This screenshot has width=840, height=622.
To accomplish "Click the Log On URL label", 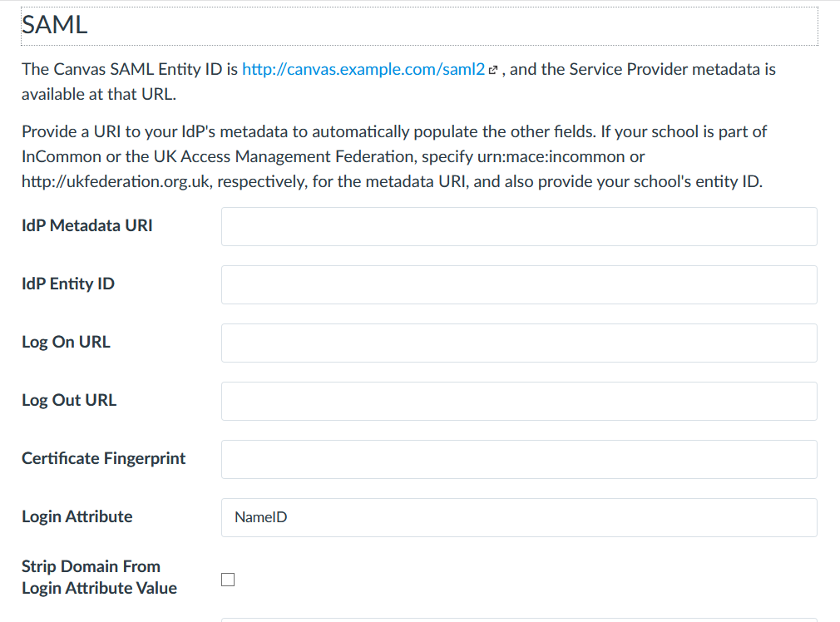I will [66, 341].
